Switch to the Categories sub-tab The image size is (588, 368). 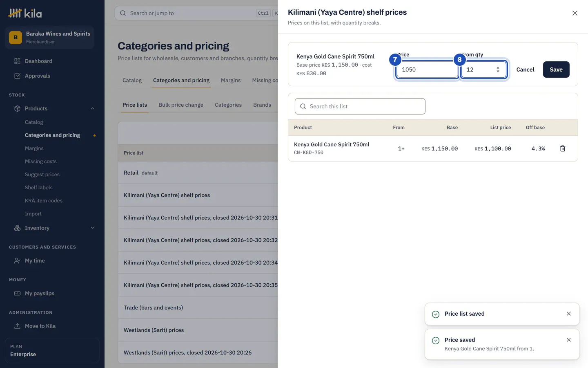(x=228, y=105)
